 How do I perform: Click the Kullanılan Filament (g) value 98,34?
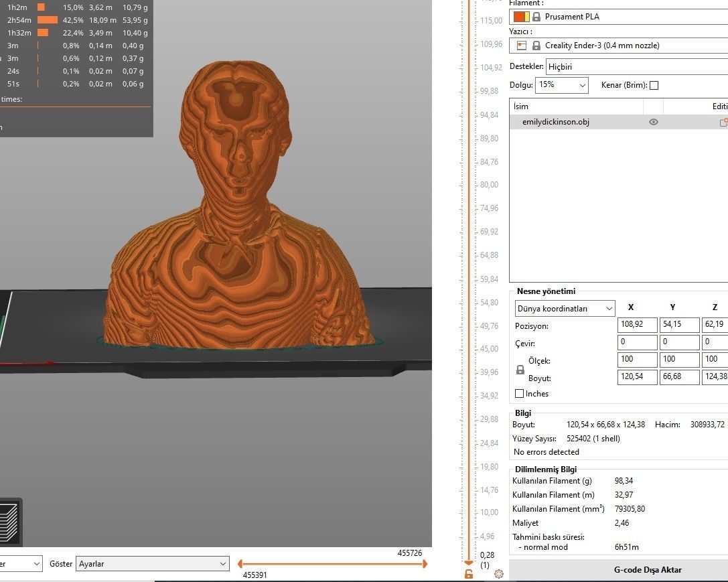(x=624, y=481)
